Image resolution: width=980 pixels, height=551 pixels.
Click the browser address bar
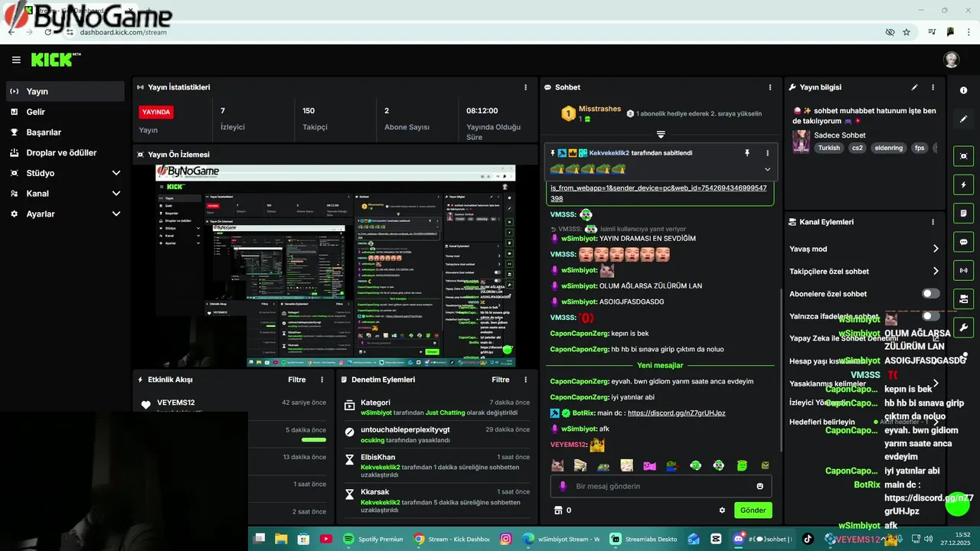tap(475, 32)
